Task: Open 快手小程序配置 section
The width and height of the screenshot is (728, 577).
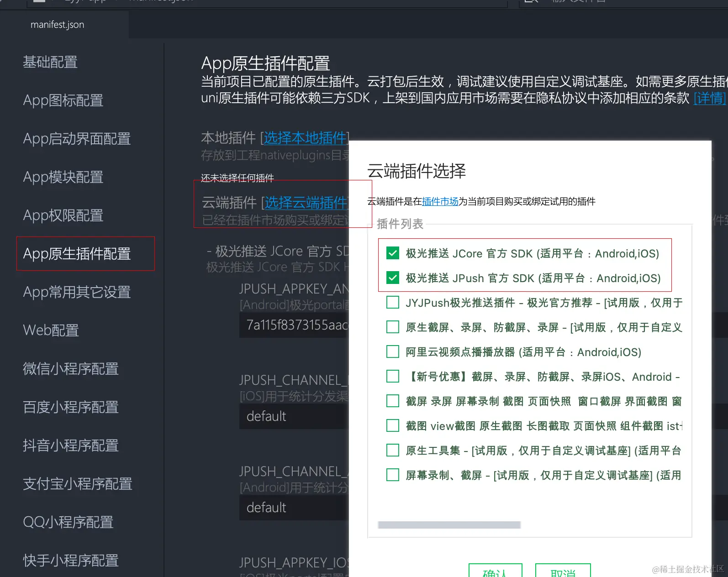Action: tap(71, 561)
